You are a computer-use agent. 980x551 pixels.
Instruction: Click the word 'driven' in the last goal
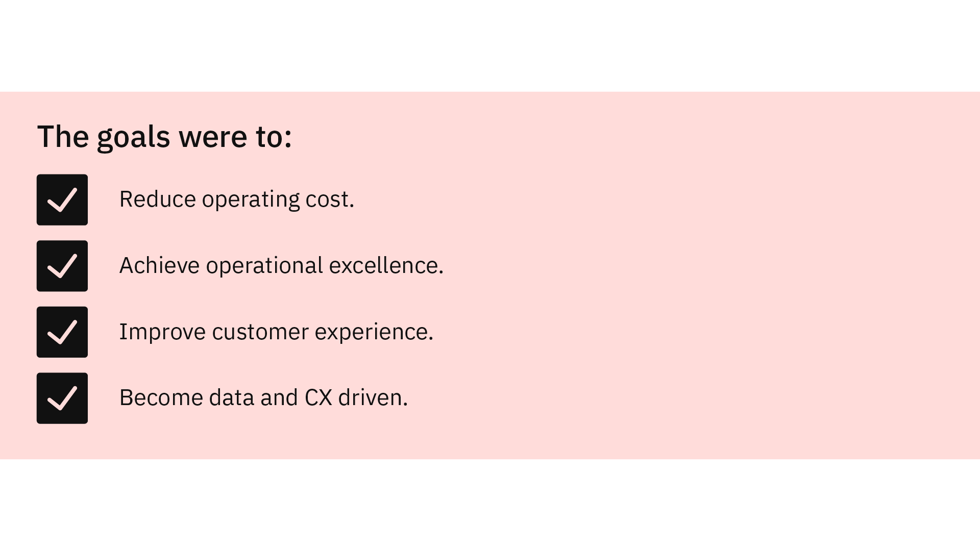(x=370, y=398)
